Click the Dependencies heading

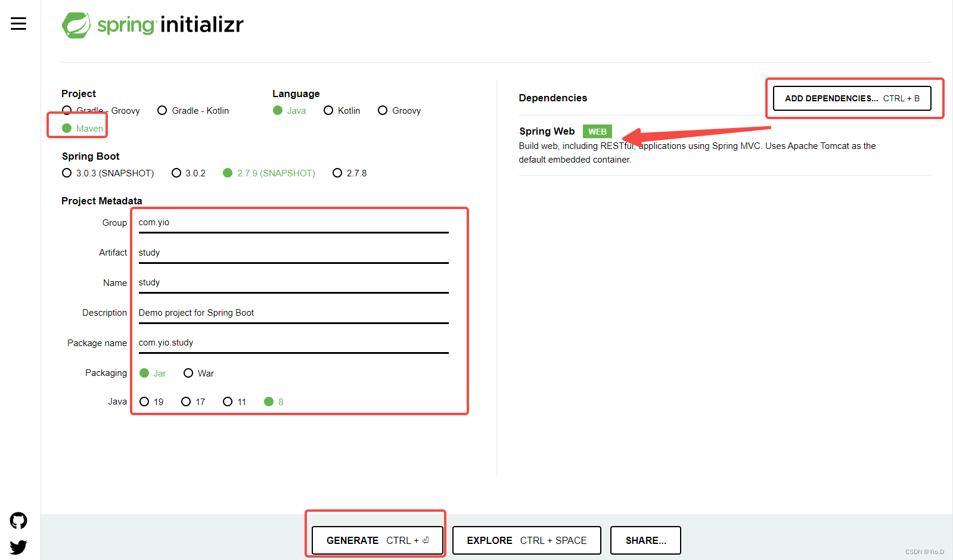pyautogui.click(x=553, y=98)
